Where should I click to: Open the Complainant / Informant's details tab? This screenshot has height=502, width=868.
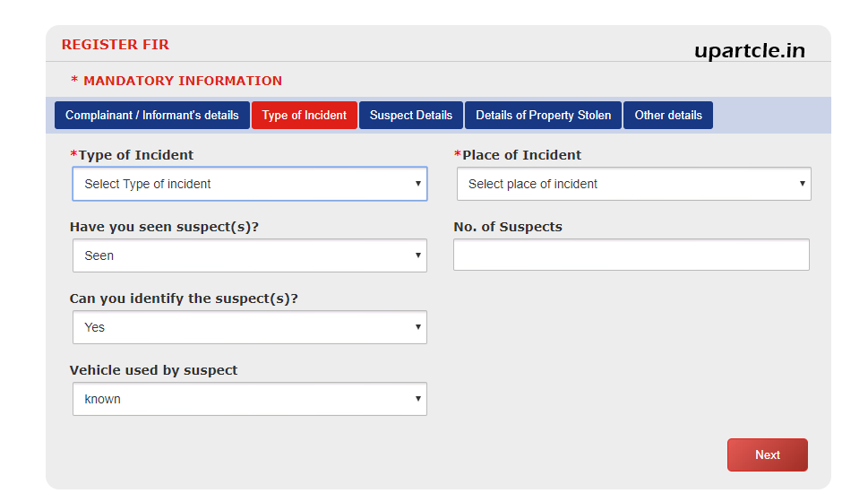[x=152, y=116]
